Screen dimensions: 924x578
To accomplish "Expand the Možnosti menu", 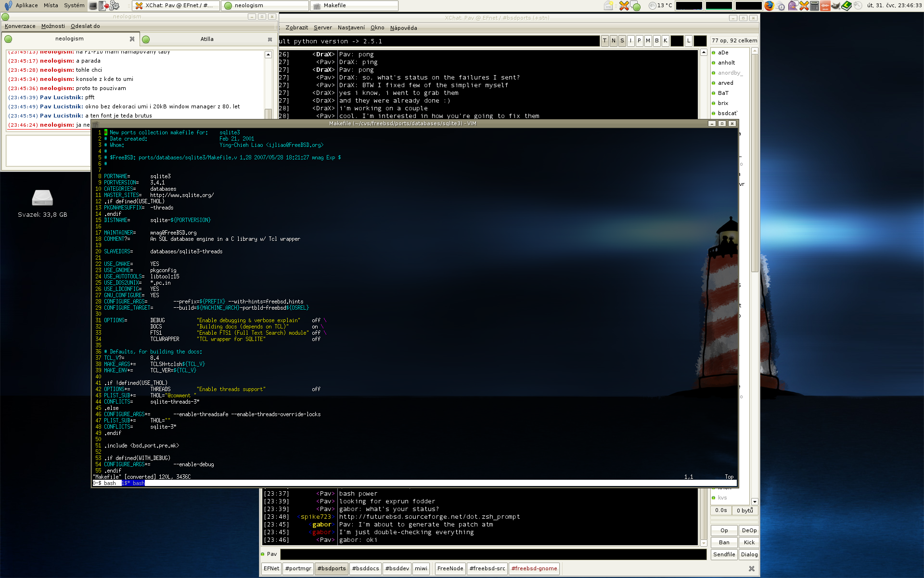I will click(x=53, y=26).
